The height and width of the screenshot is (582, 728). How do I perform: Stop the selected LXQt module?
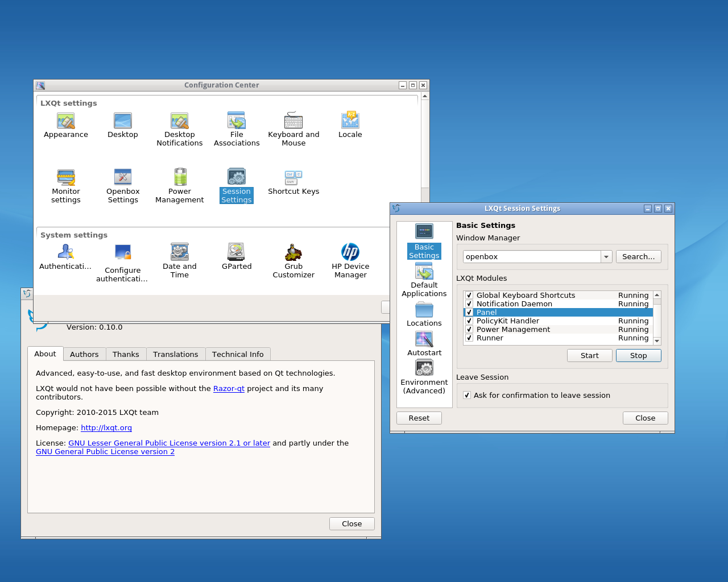638,356
